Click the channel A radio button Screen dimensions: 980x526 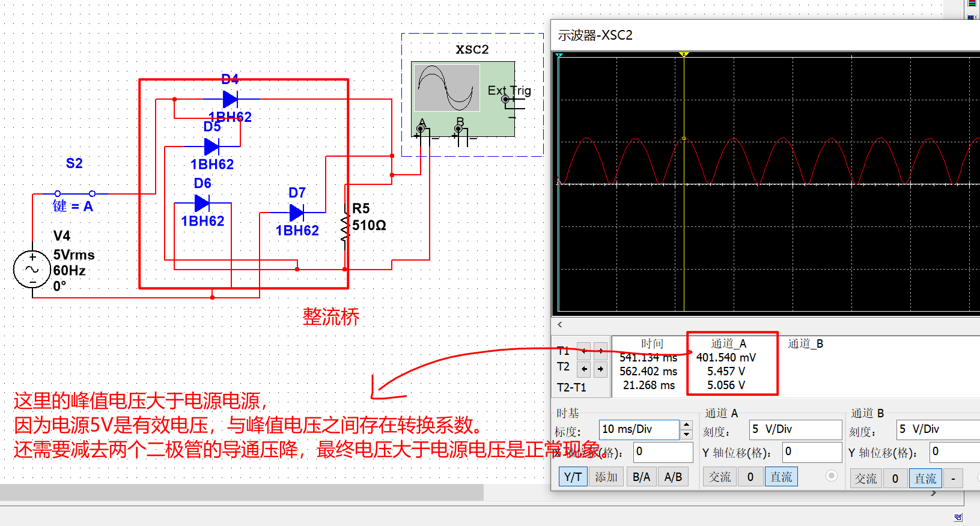832,476
